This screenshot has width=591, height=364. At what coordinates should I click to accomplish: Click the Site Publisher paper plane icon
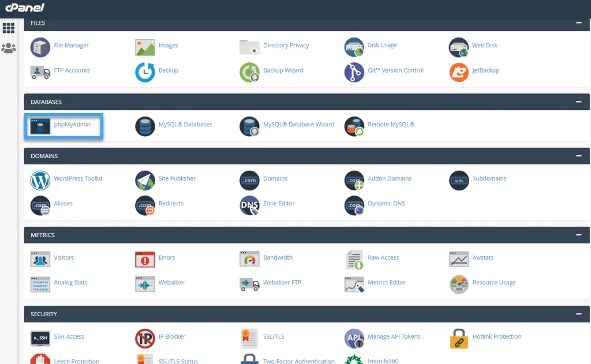pyautogui.click(x=145, y=181)
